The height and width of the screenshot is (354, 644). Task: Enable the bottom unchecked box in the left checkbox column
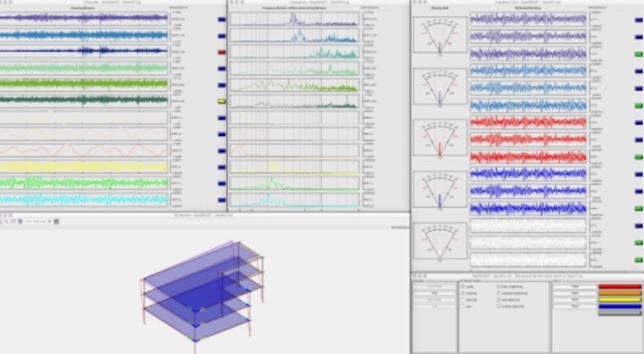(x=464, y=307)
